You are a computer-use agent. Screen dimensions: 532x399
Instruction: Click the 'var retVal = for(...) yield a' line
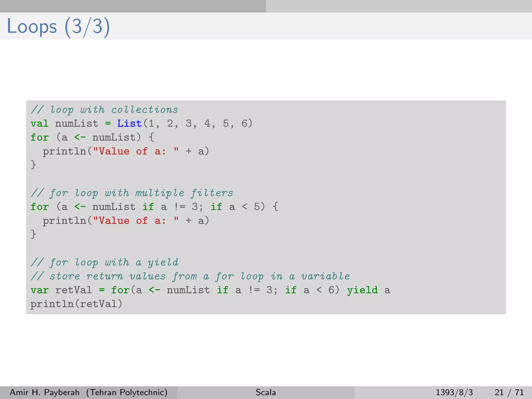pyautogui.click(x=210, y=290)
